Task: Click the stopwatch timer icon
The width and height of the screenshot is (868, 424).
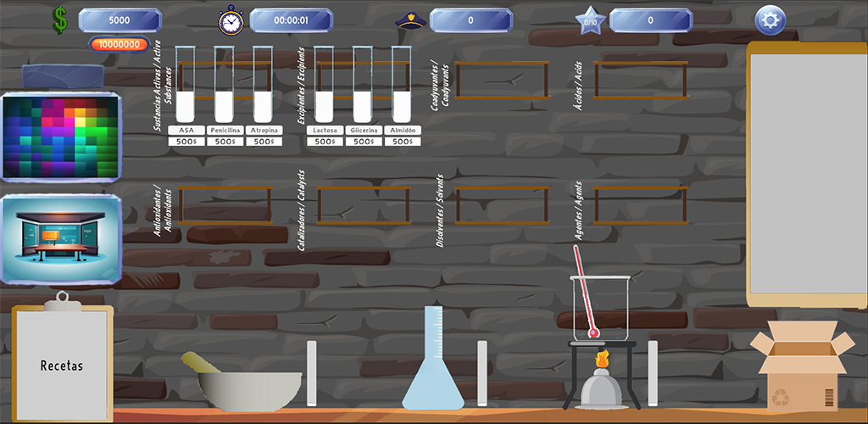Action: [231, 20]
